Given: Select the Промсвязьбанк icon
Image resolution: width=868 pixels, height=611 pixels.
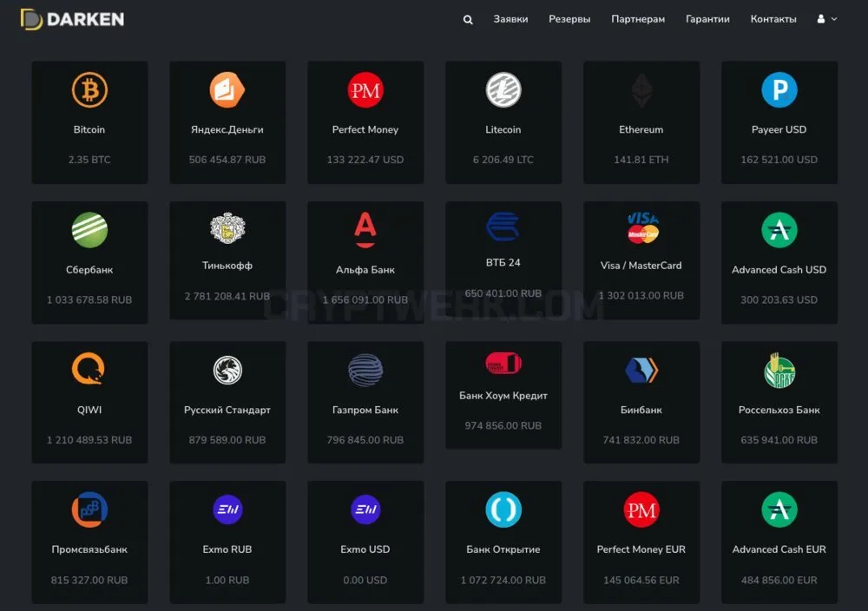Looking at the screenshot, I should point(89,509).
